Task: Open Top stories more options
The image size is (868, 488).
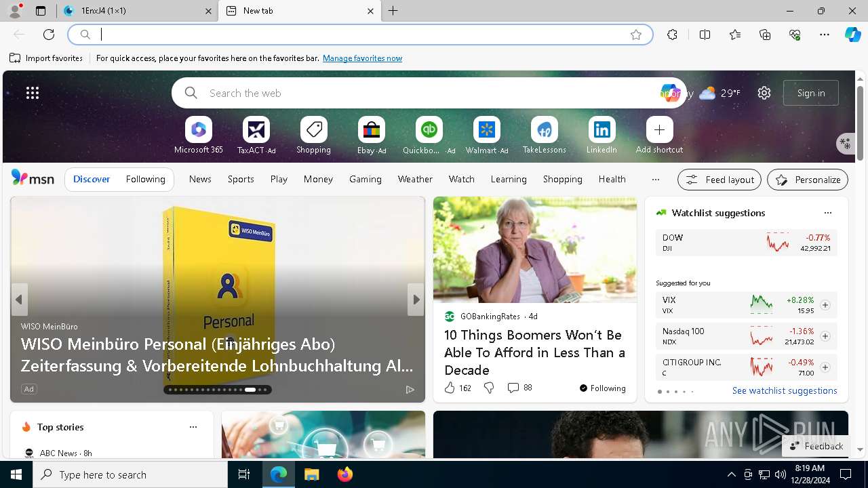Action: (193, 427)
